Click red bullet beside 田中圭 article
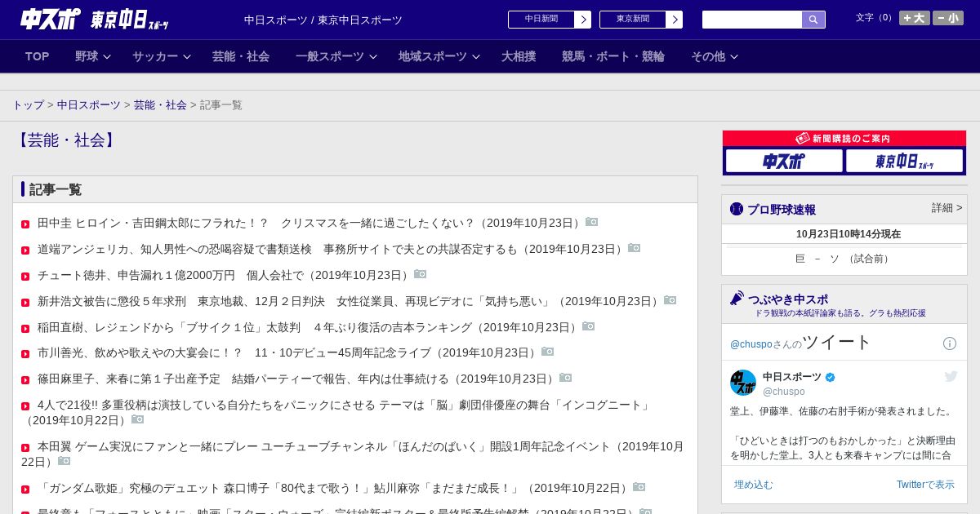This screenshot has width=980, height=514. [x=26, y=224]
